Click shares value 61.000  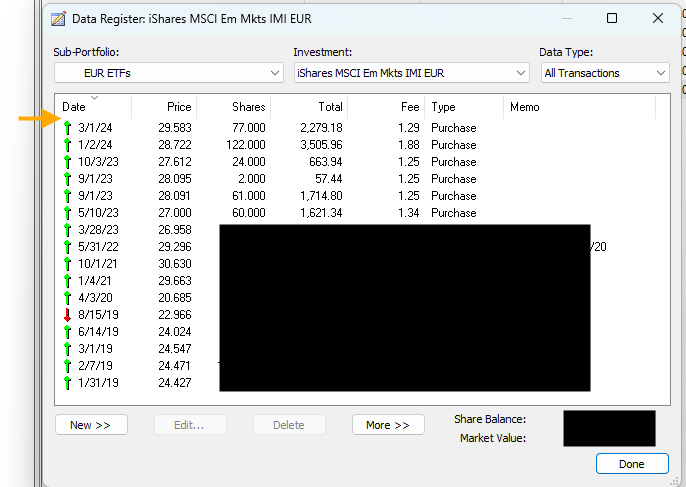click(249, 196)
